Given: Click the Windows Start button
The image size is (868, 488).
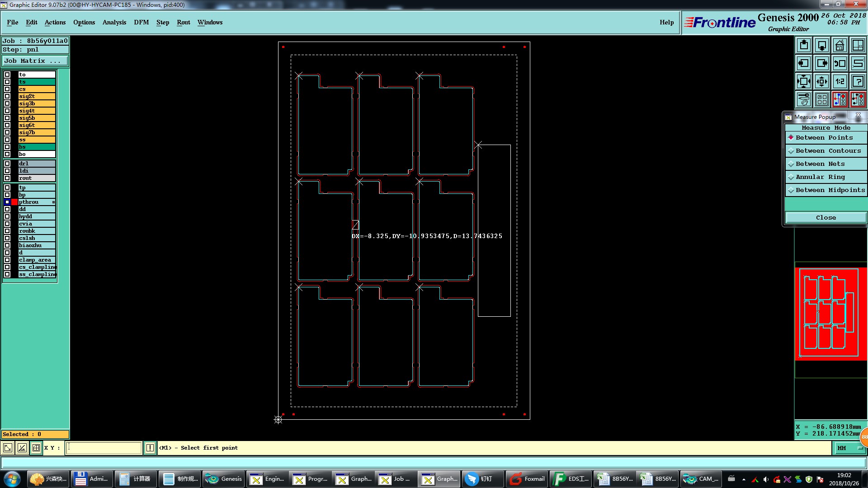Looking at the screenshot, I should [x=12, y=479].
